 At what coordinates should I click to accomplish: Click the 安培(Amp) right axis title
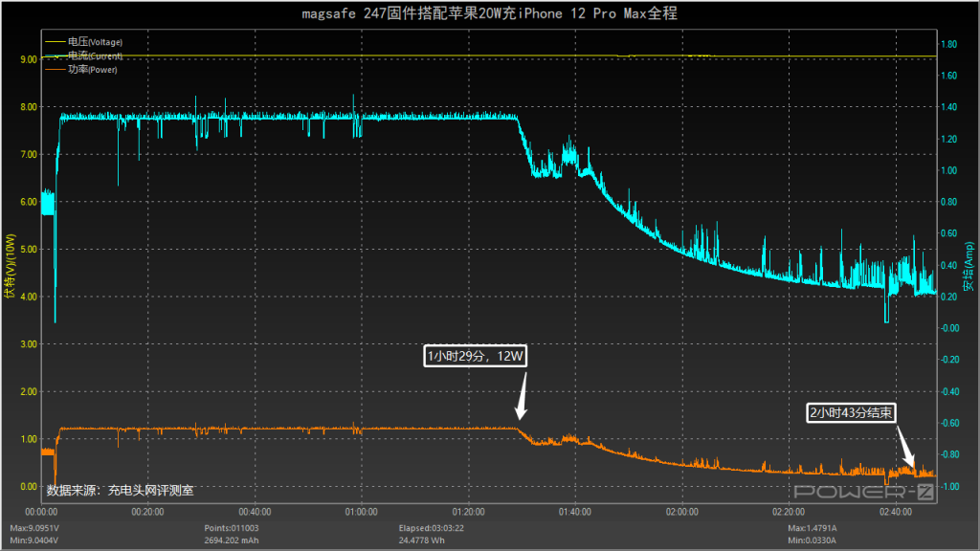(x=969, y=267)
